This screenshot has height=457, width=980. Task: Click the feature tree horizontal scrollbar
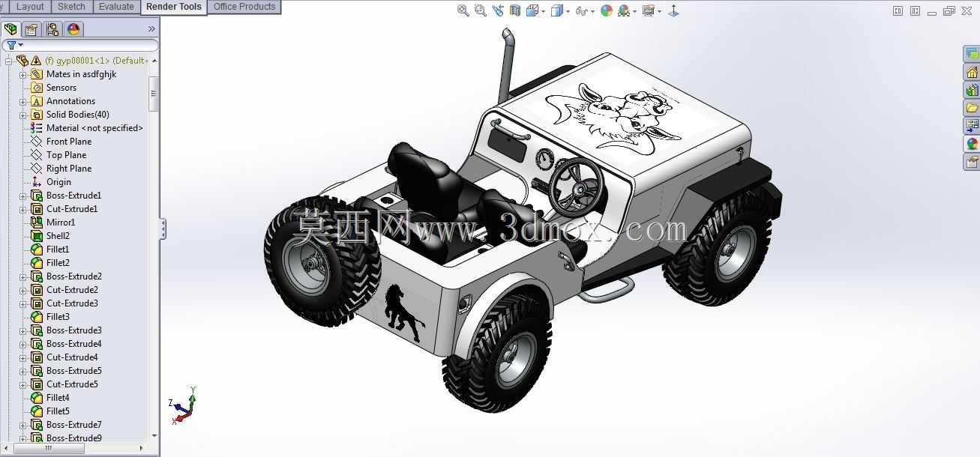(x=48, y=448)
